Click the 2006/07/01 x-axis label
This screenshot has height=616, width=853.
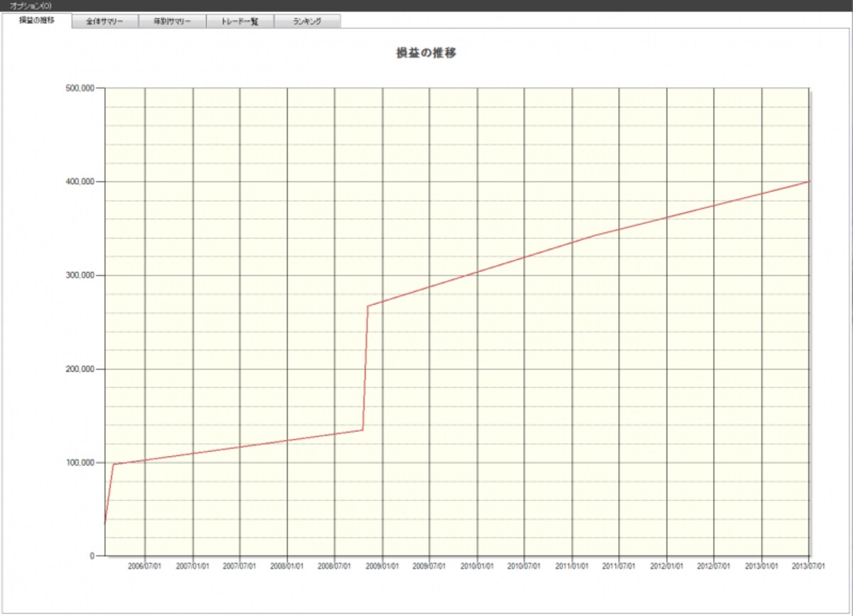pyautogui.click(x=145, y=566)
